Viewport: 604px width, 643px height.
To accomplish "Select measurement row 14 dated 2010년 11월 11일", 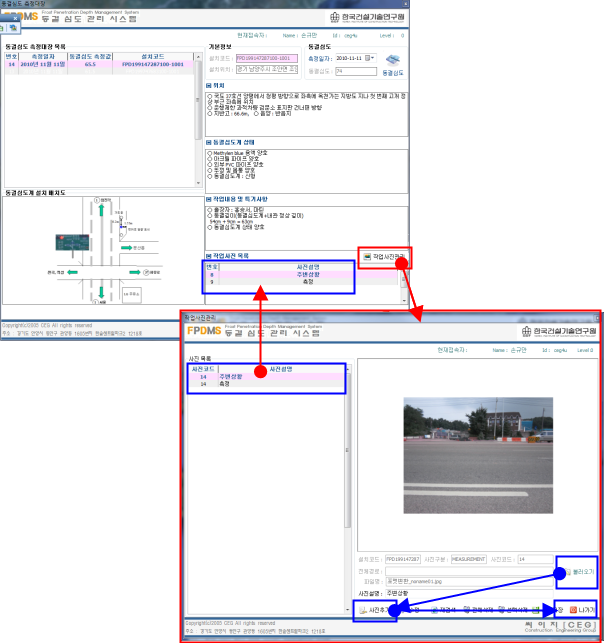I will coord(99,64).
